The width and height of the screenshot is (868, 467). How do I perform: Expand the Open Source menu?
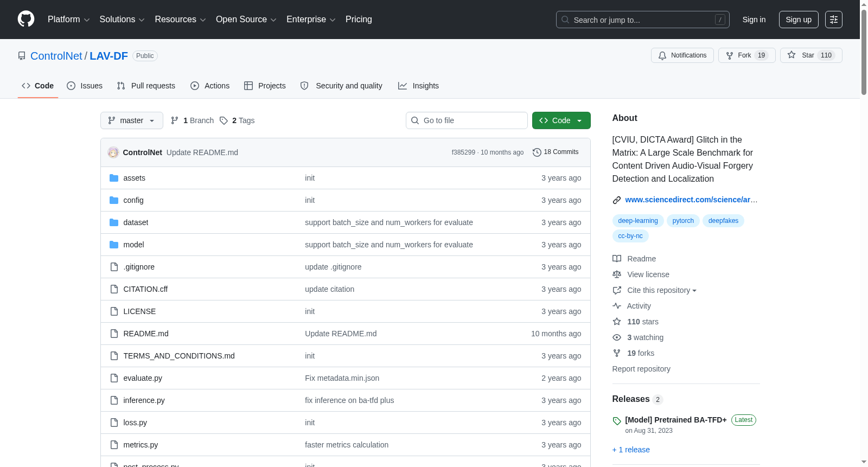click(x=246, y=20)
